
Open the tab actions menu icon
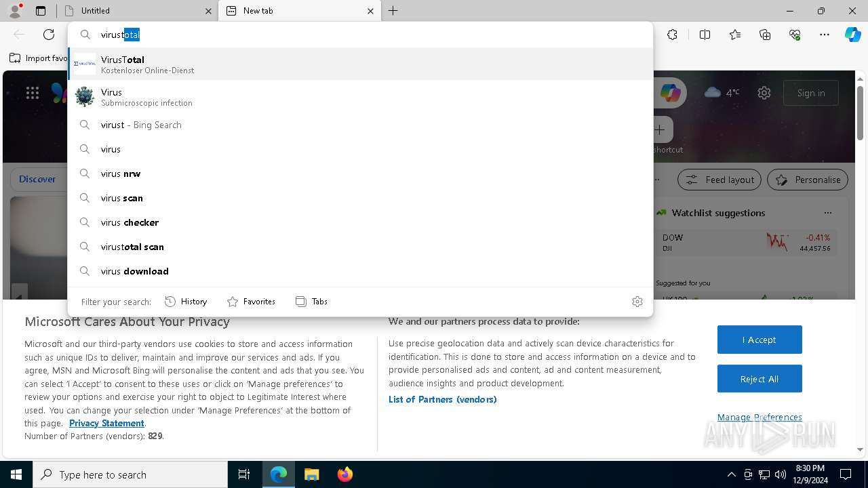pos(41,11)
